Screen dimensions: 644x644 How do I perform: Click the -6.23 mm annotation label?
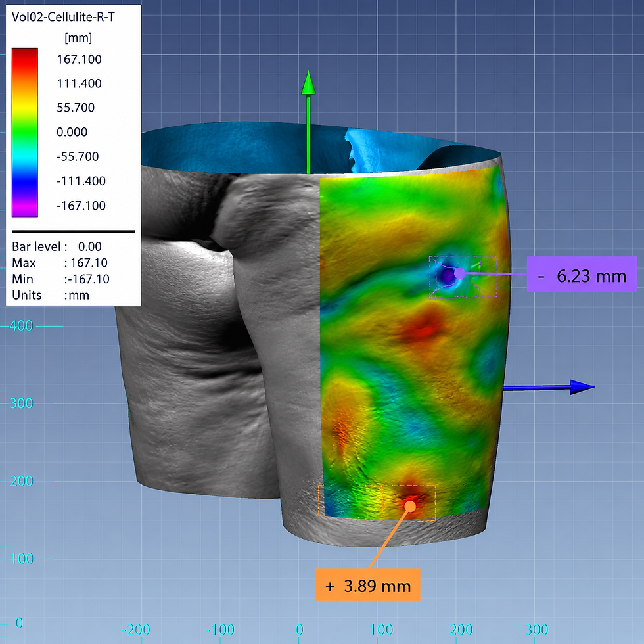(x=582, y=275)
